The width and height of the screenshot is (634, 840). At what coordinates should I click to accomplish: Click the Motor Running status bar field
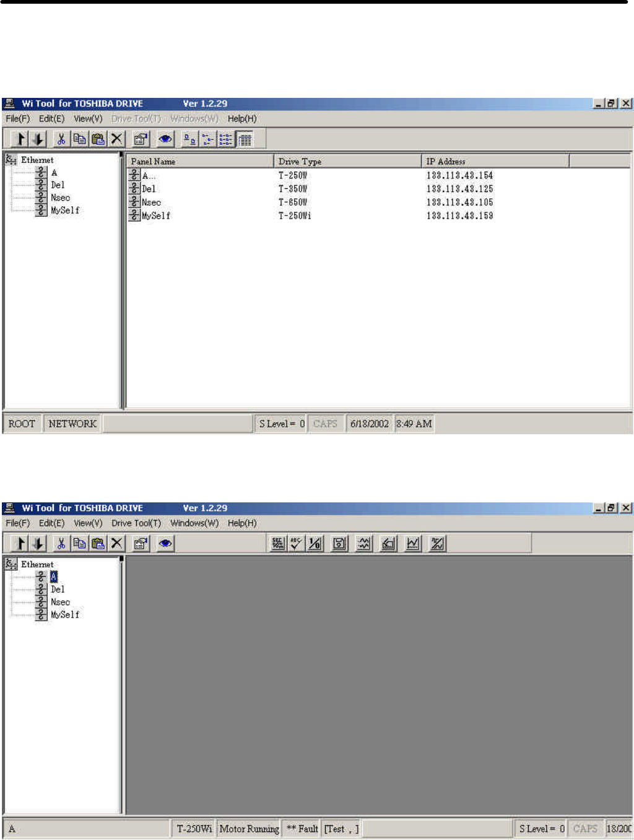point(249,828)
